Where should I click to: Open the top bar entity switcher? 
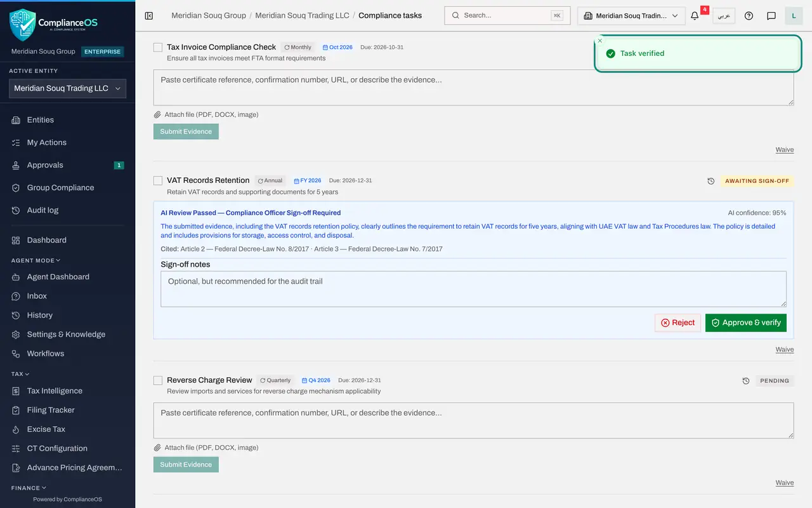631,16
